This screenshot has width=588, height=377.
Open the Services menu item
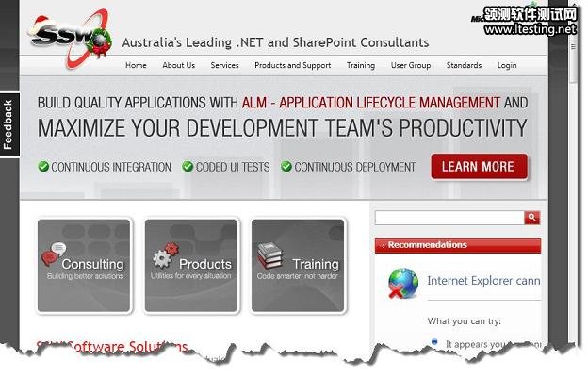click(224, 66)
